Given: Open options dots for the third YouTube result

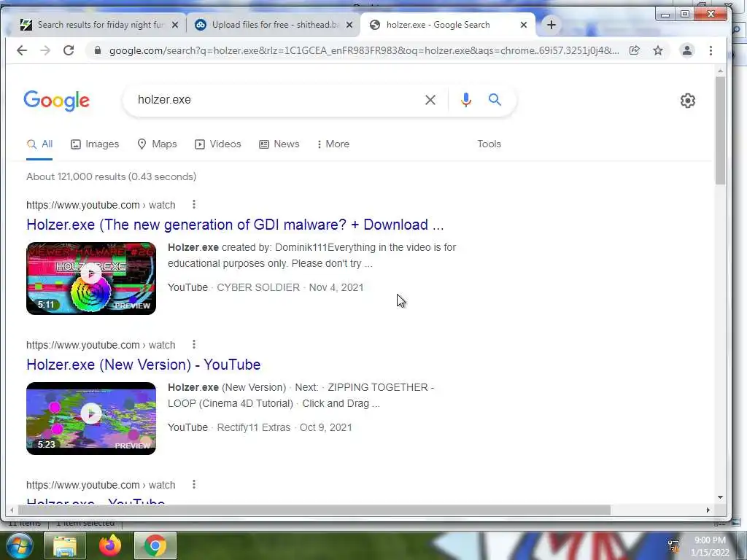Looking at the screenshot, I should click(194, 484).
